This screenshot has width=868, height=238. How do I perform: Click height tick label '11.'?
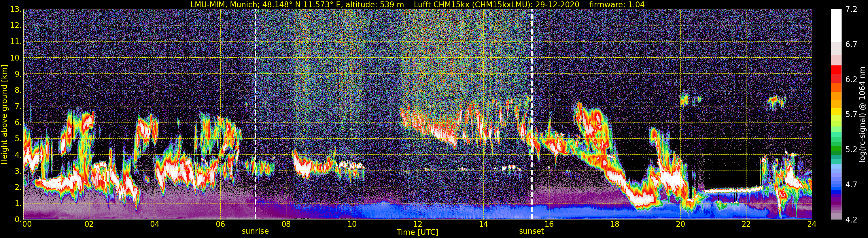[16, 42]
